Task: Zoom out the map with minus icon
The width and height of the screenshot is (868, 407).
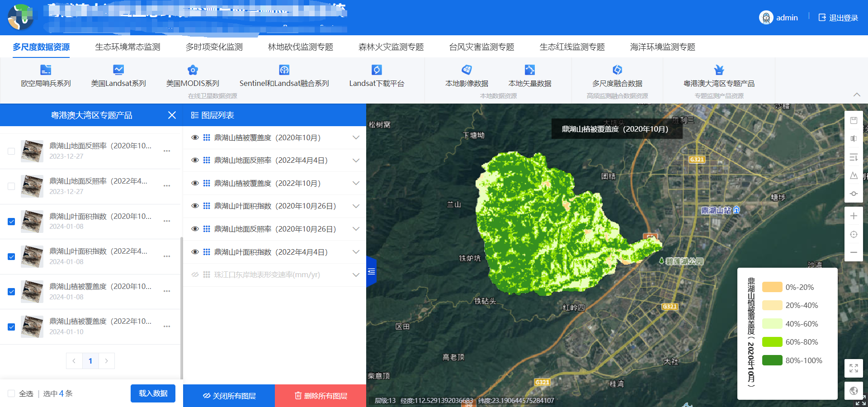Action: pyautogui.click(x=854, y=252)
